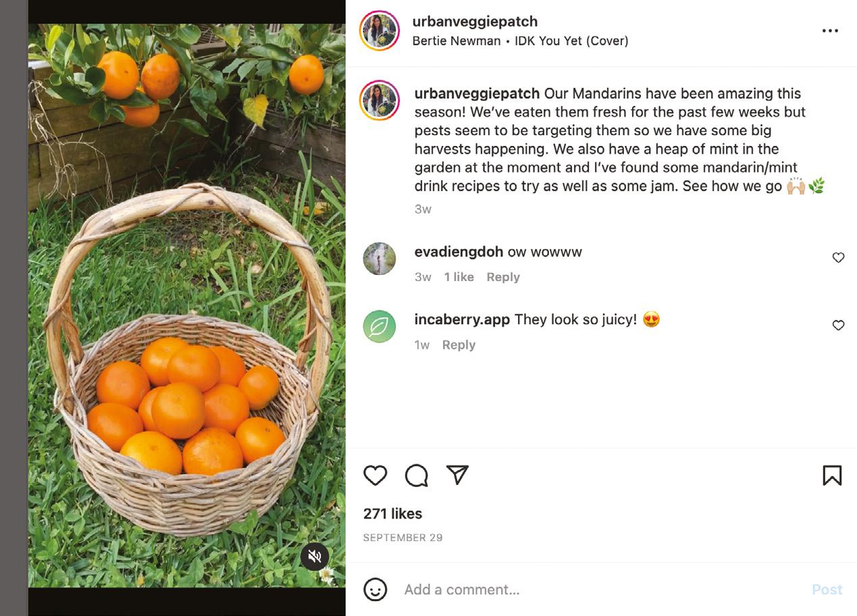Open evadiengdoh's avatar
Screen dimensions: 857x616
[380, 259]
